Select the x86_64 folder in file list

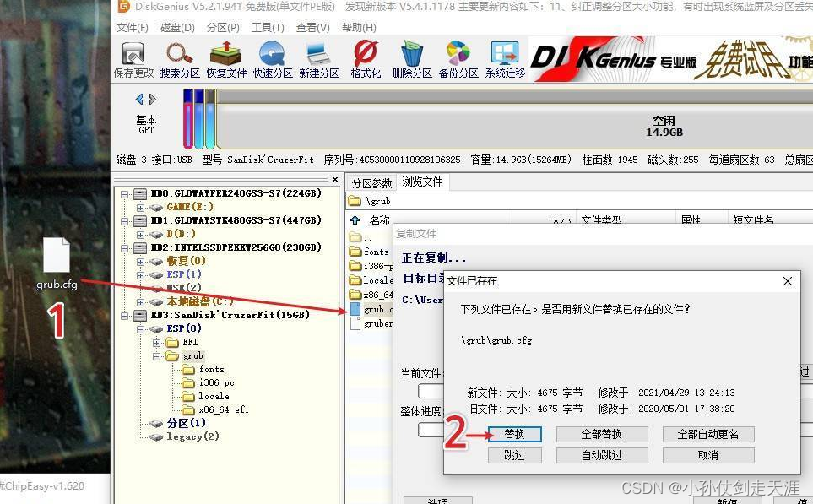pos(371,295)
